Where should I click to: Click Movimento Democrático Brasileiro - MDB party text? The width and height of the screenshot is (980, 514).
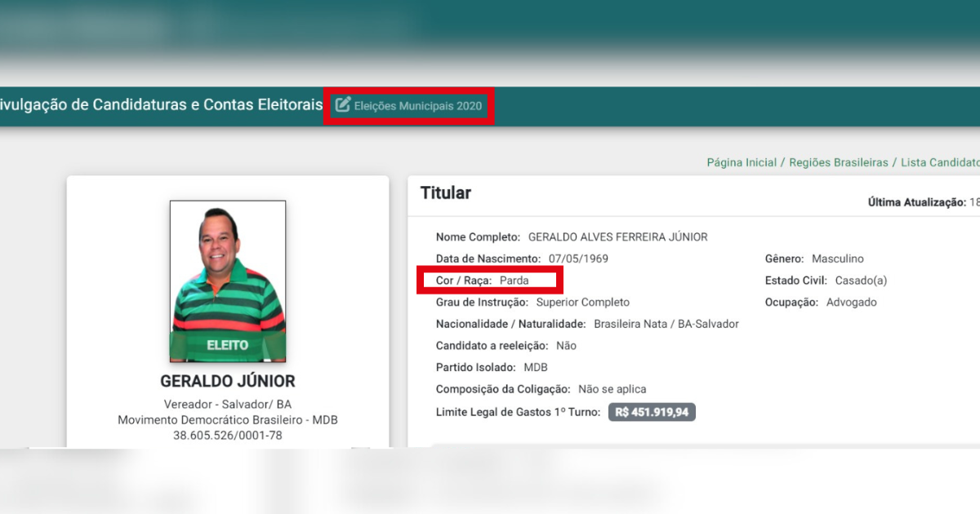click(228, 419)
